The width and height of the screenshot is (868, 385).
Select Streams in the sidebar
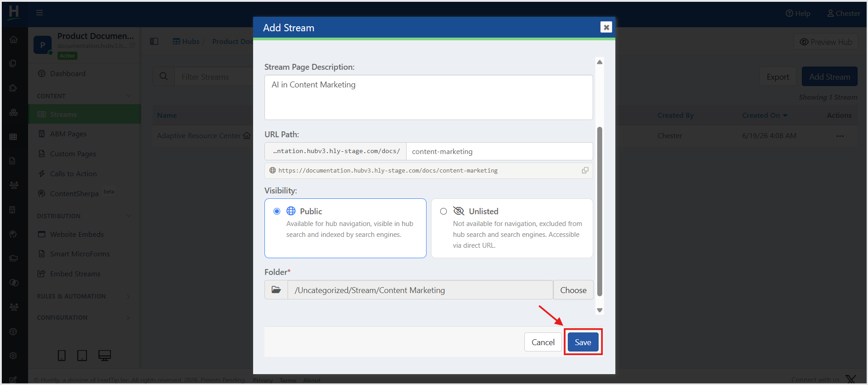click(x=84, y=114)
